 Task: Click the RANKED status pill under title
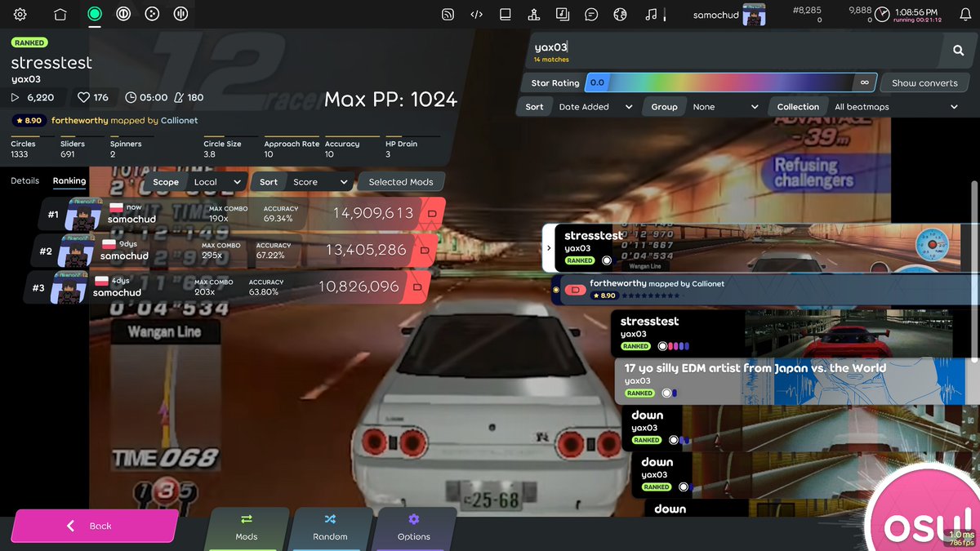coord(29,42)
